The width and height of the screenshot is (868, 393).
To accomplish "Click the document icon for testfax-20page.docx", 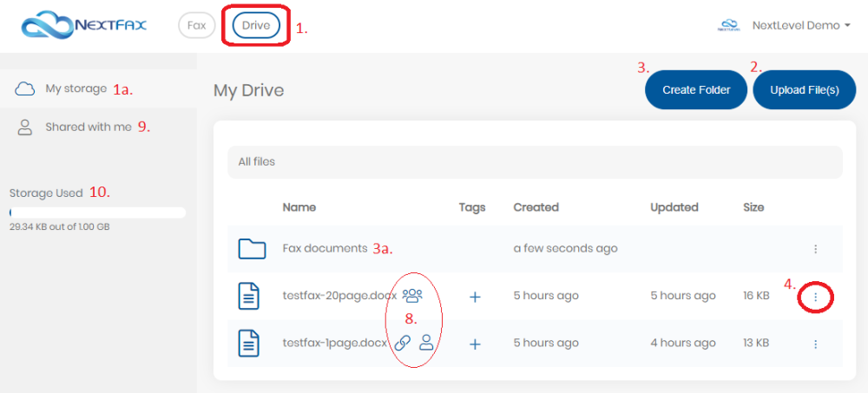I will click(x=248, y=297).
